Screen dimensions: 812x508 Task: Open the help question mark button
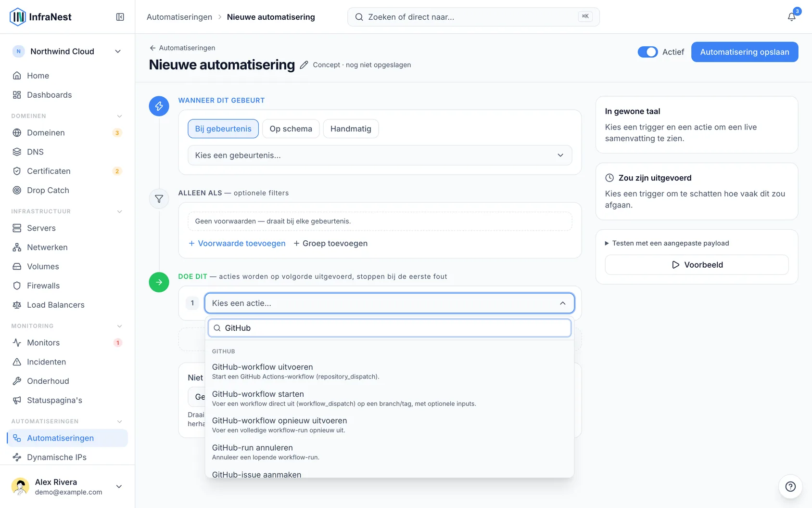tap(790, 486)
